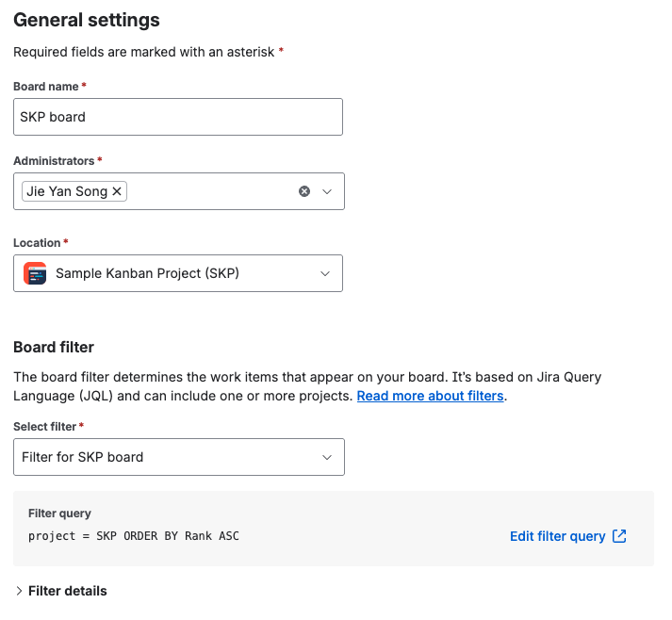This screenshot has height=620, width=672.
Task: Click the filter query JQL text
Action: tap(134, 536)
